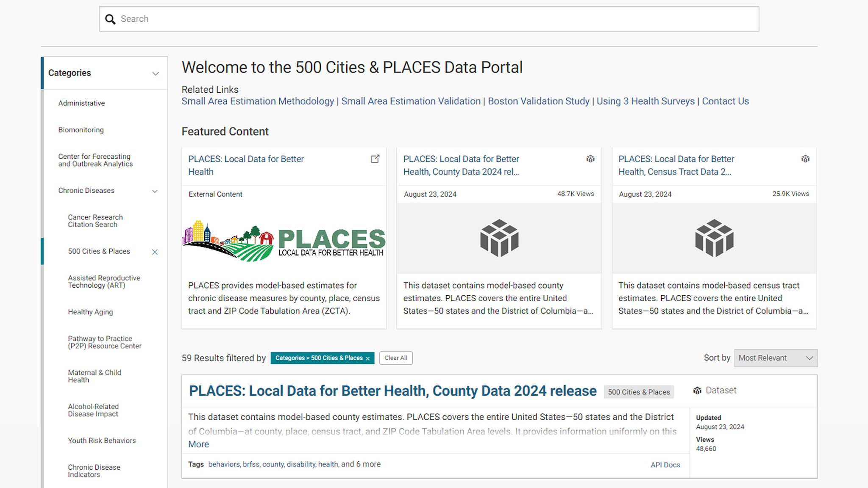Viewport: 868px width, 488px height.
Task: Click the API Docs icon link for county dataset
Action: (x=665, y=464)
